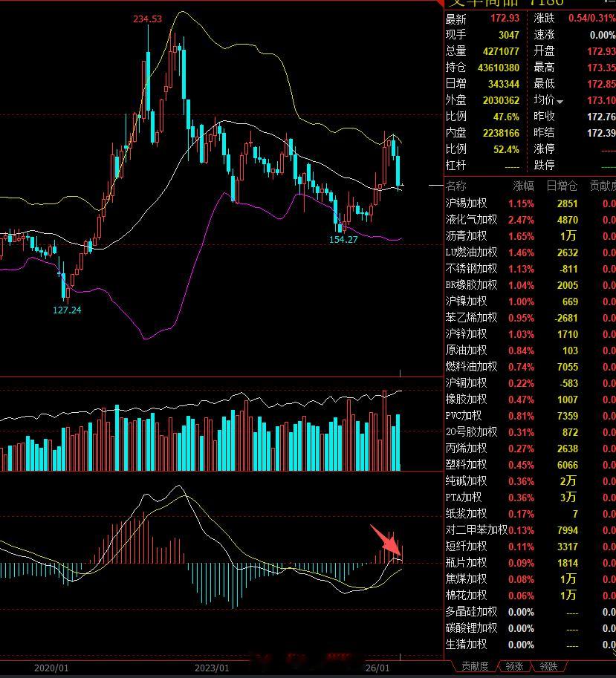This screenshot has height=678, width=616.
Task: Open the 贡献度 tab
Action: [x=475, y=666]
